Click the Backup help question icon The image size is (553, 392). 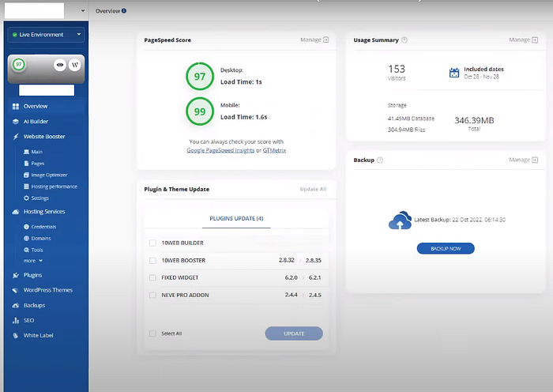(x=380, y=160)
